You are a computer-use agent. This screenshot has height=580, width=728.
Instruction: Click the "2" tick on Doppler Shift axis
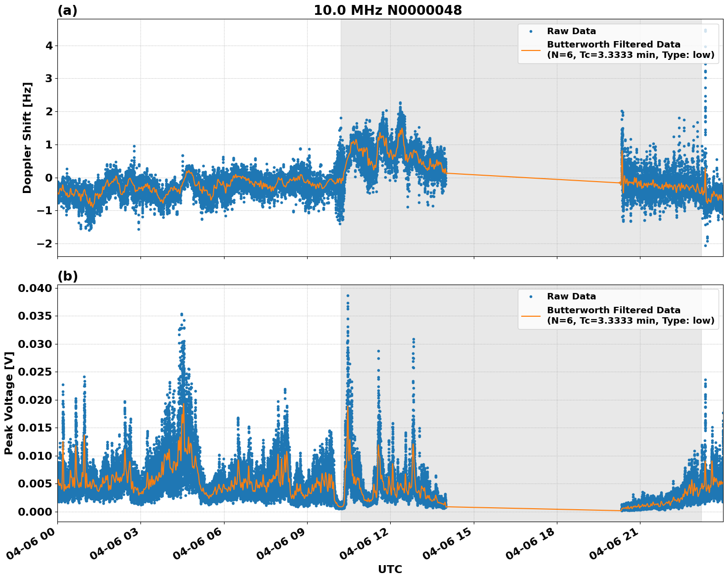tap(49, 111)
